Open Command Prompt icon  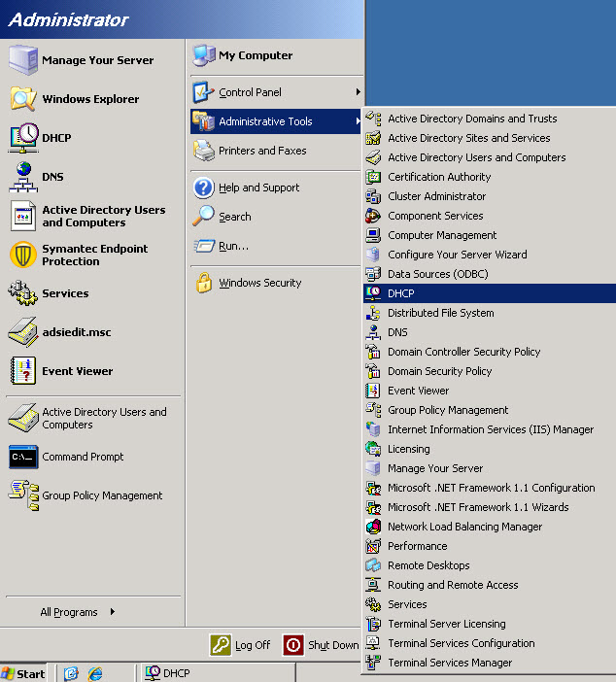pos(23,457)
